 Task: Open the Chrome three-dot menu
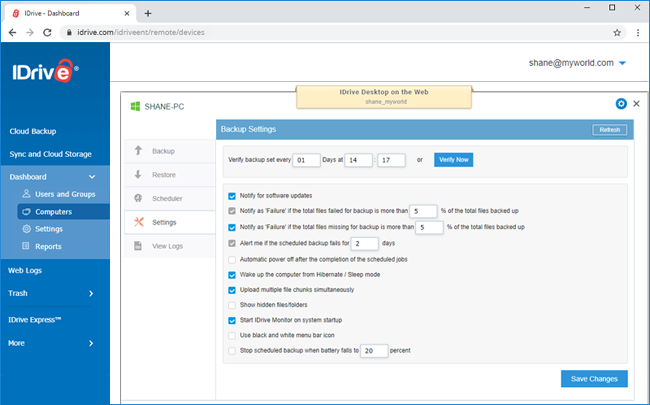click(638, 32)
